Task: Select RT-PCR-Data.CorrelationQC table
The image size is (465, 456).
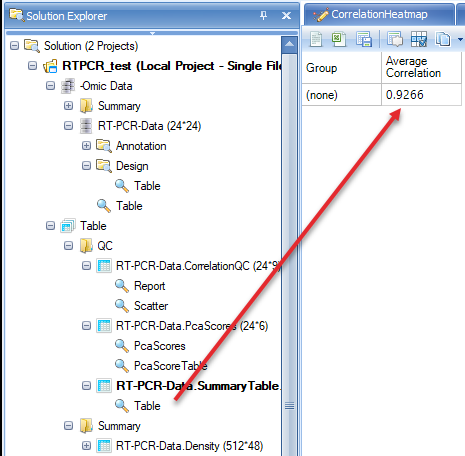Action: [x=198, y=266]
